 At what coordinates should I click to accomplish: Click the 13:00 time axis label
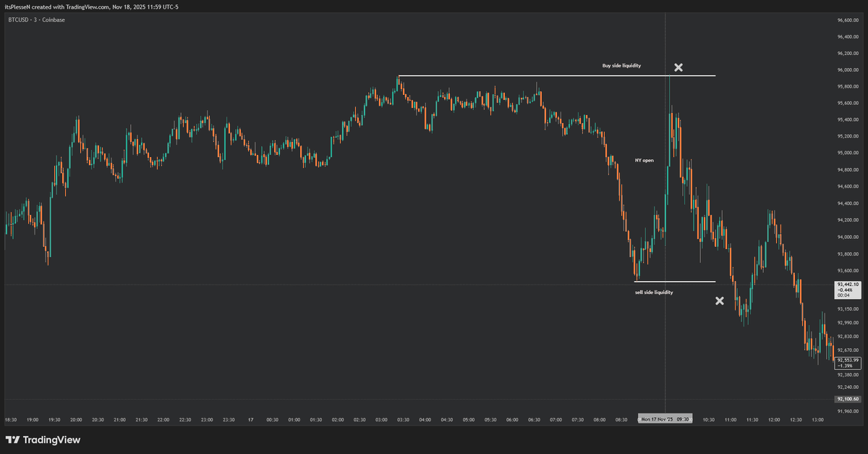click(817, 419)
